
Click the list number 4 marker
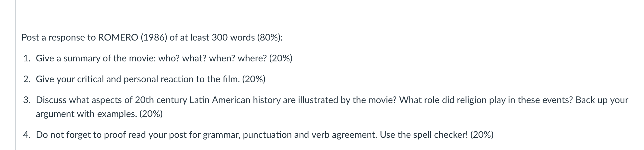pyautogui.click(x=27, y=135)
